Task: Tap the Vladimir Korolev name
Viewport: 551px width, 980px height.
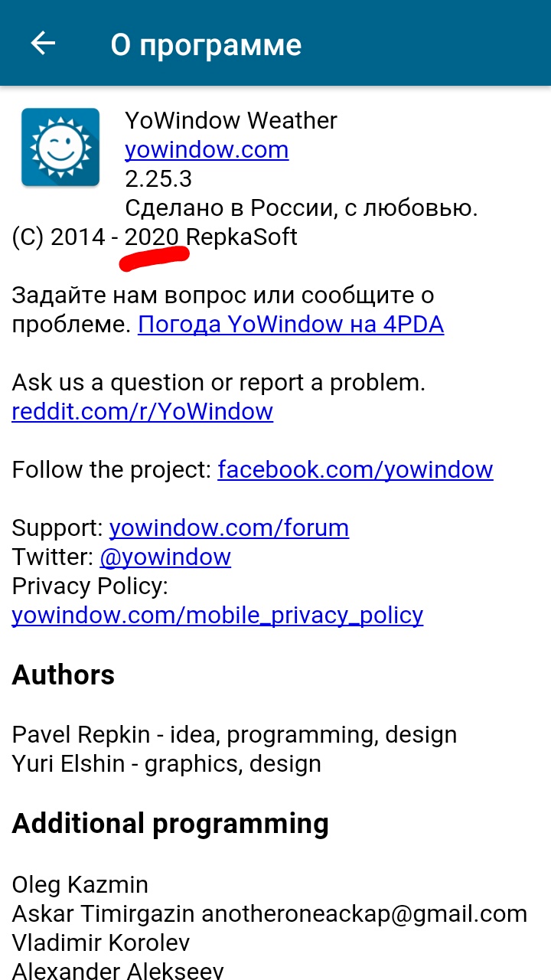Action: (101, 942)
